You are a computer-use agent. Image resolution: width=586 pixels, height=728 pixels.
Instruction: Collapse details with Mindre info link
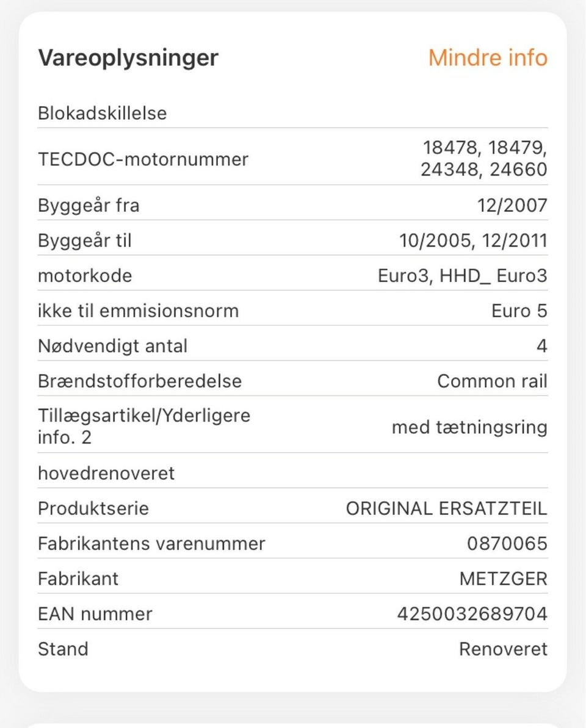488,58
